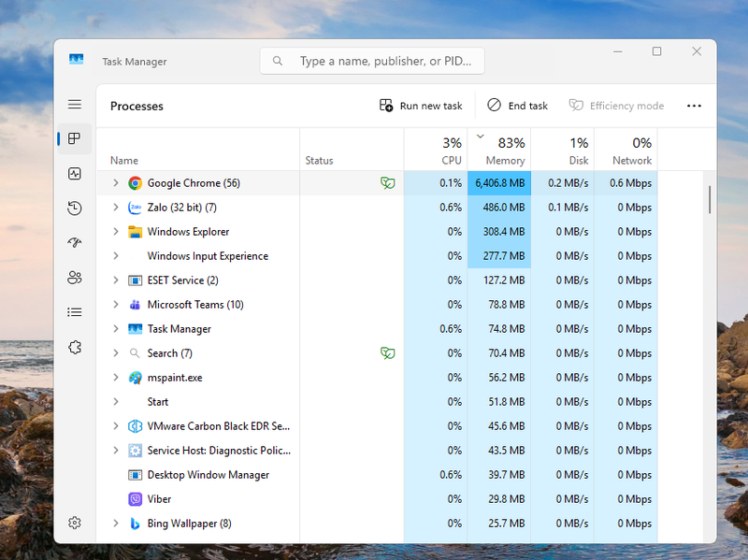Select the Viber process name

tap(159, 499)
